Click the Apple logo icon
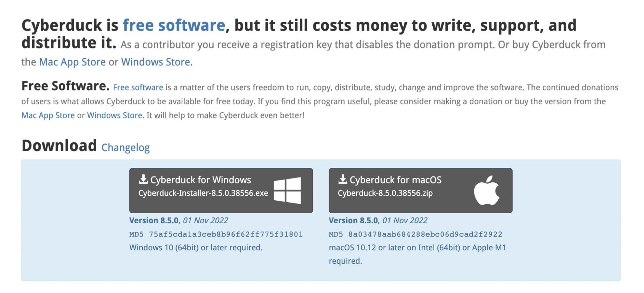Viewport: 644px width, 293px height. point(486,190)
